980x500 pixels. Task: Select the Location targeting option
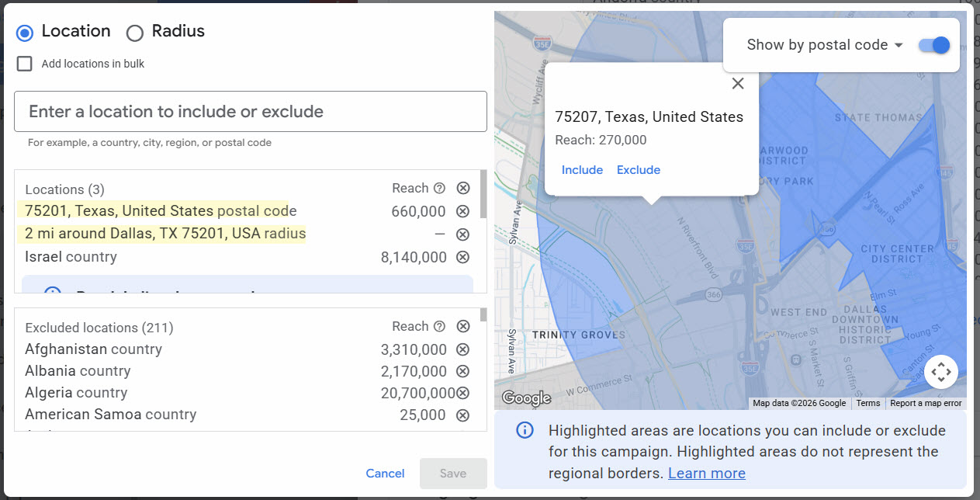pos(23,33)
